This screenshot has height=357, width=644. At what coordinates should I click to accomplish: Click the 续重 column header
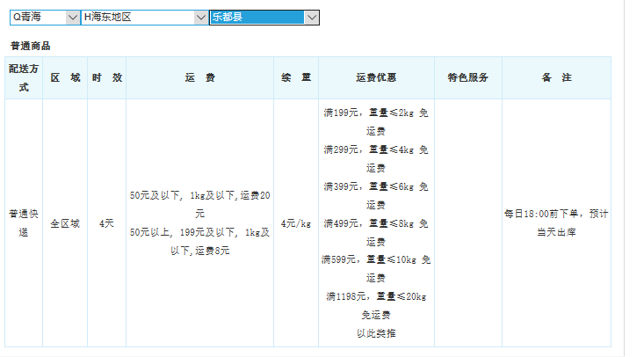tap(296, 77)
